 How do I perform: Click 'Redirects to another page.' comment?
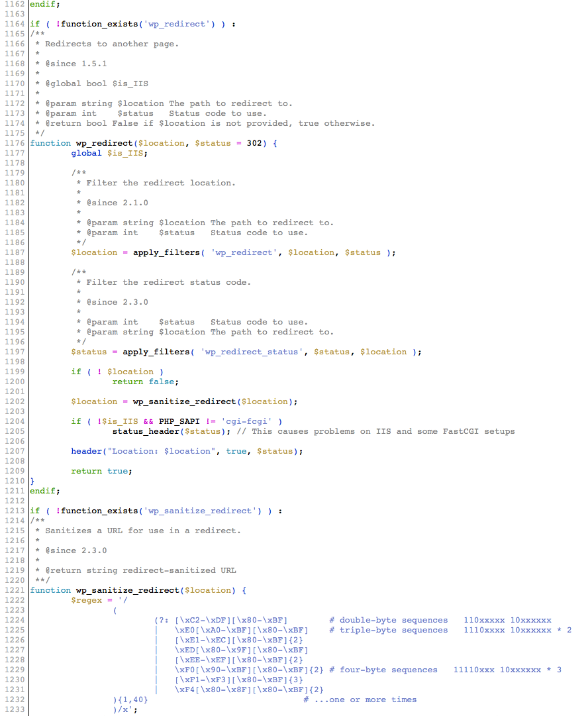[x=112, y=44]
